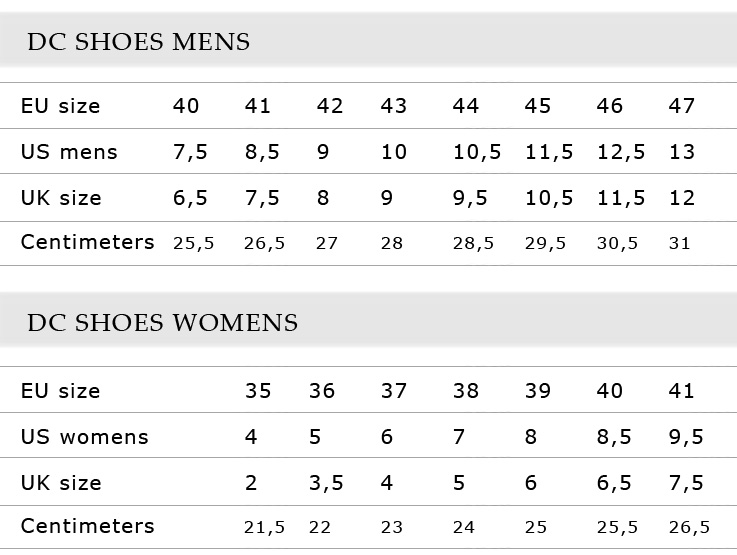Click US mens size 10,5
Image resolution: width=737 pixels, height=555 pixels.
477,152
